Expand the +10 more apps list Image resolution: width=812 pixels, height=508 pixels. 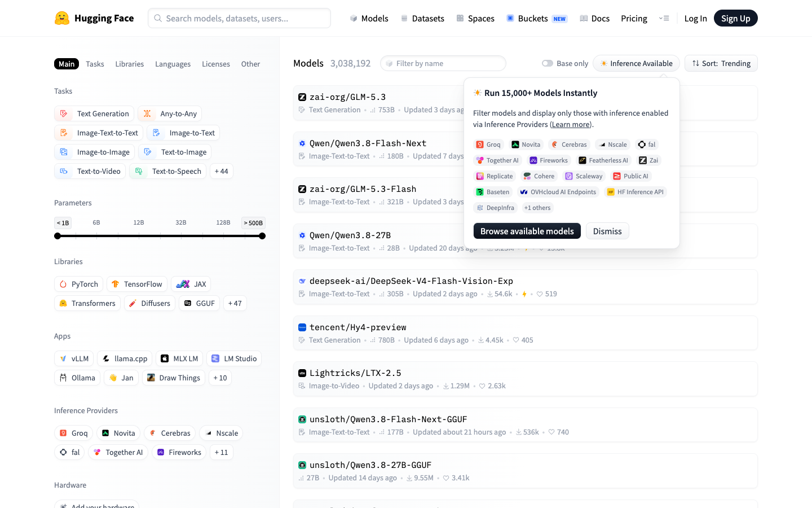(220, 378)
